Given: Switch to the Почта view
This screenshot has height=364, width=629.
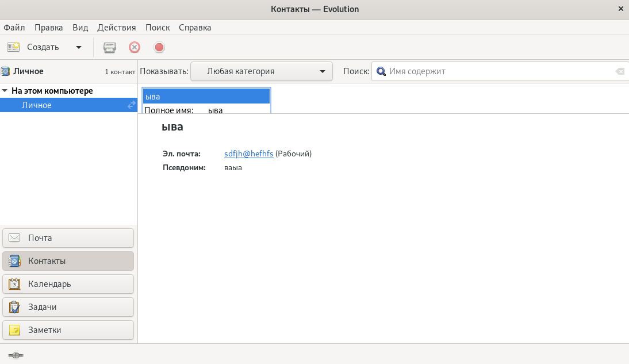Looking at the screenshot, I should [68, 238].
